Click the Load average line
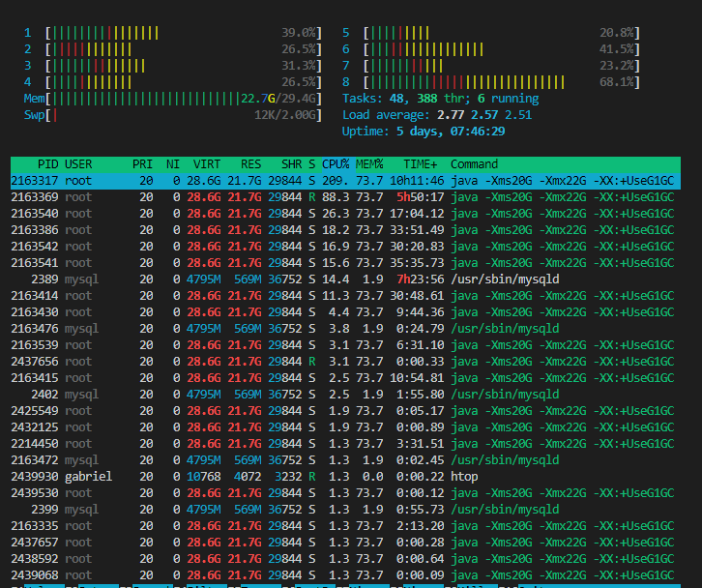Viewport: 702px width, 588px height. coord(437,115)
